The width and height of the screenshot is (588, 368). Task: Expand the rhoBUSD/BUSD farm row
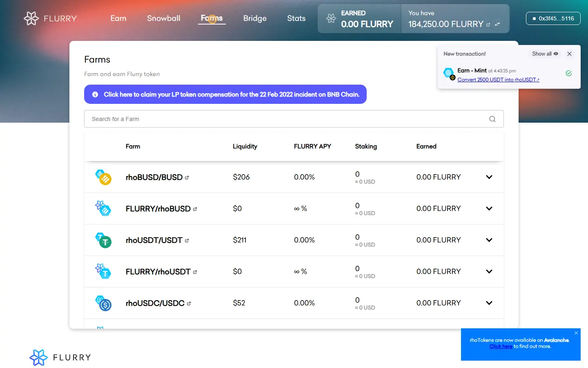[x=489, y=177]
